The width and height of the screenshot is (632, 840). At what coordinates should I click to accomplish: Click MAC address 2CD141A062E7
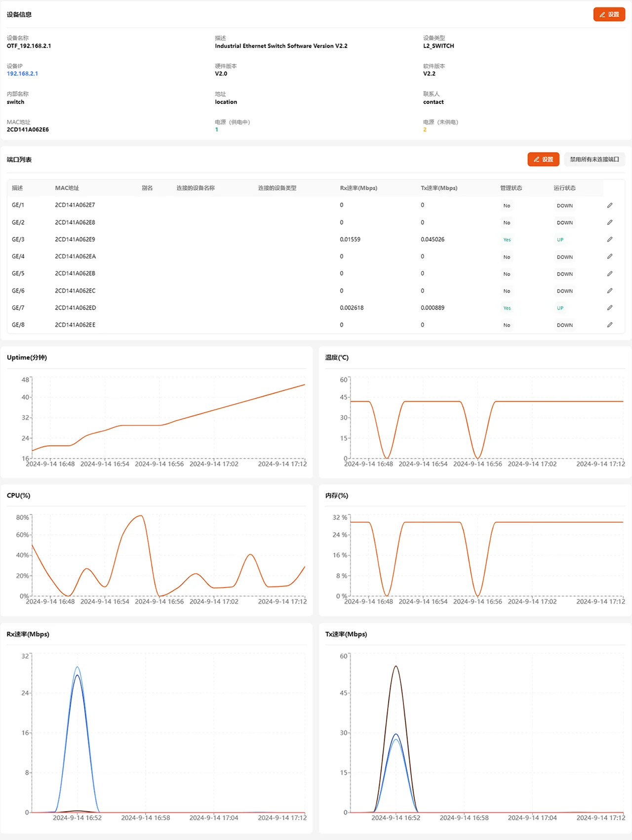[x=75, y=205]
